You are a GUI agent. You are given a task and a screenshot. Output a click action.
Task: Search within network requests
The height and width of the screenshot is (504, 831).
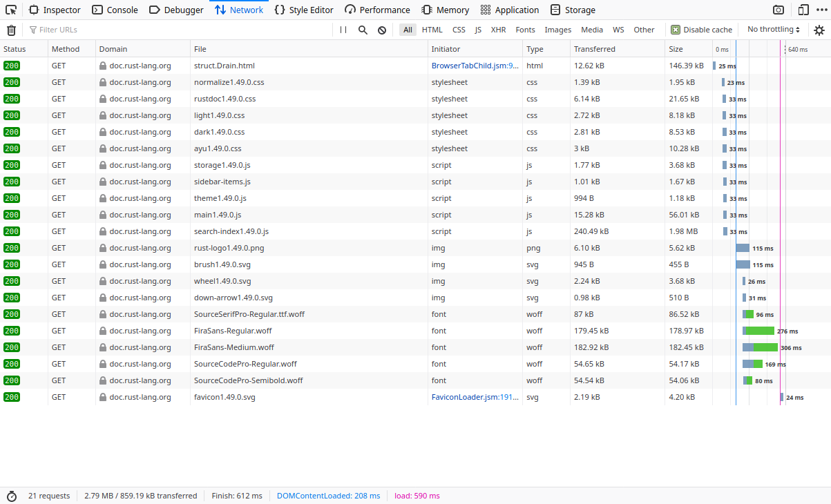coord(363,30)
